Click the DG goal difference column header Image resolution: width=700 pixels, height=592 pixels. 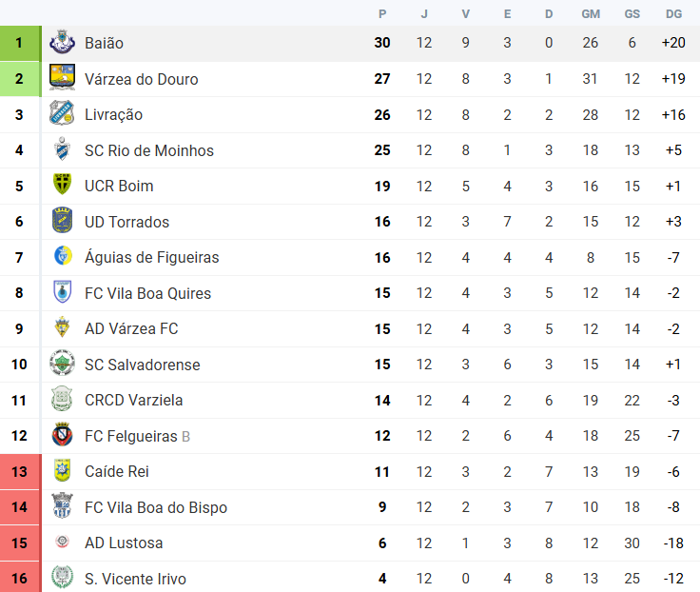tap(673, 14)
